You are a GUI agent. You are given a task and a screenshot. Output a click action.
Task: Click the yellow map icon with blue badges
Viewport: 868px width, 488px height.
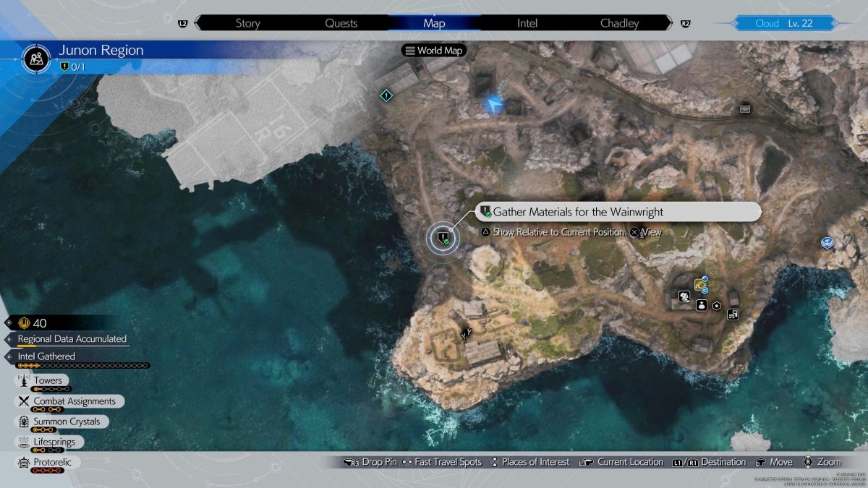click(x=700, y=285)
